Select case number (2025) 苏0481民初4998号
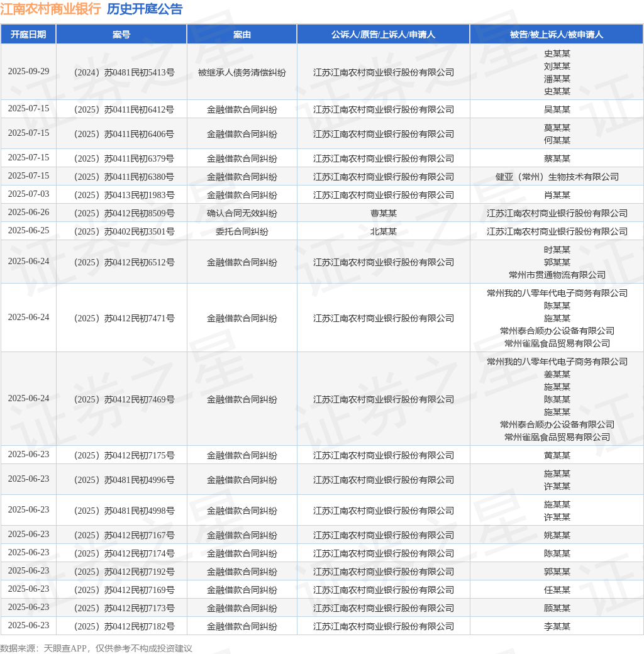This screenshot has width=644, height=654. [x=125, y=511]
